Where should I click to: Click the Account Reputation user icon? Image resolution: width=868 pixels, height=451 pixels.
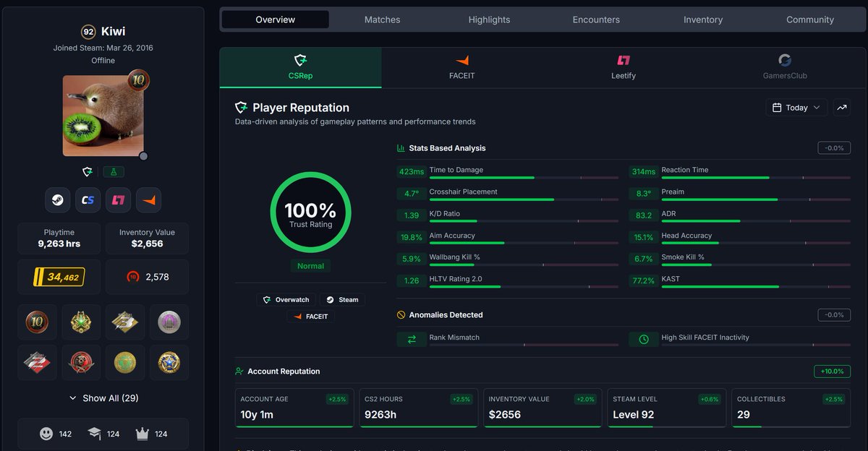click(239, 371)
